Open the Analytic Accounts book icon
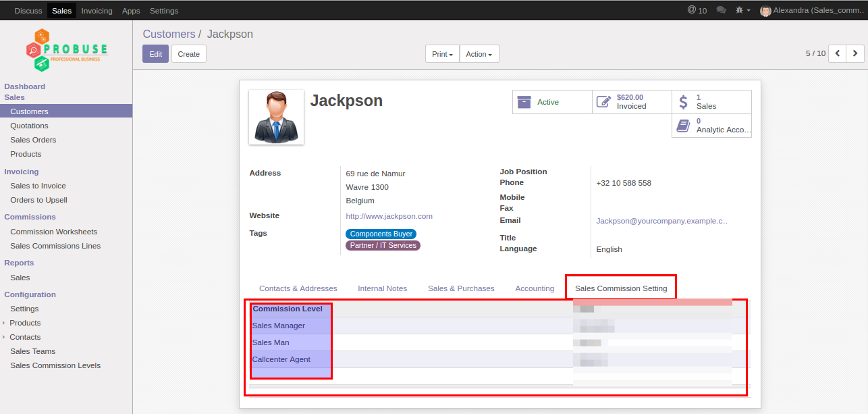This screenshot has width=868, height=414. pos(683,126)
